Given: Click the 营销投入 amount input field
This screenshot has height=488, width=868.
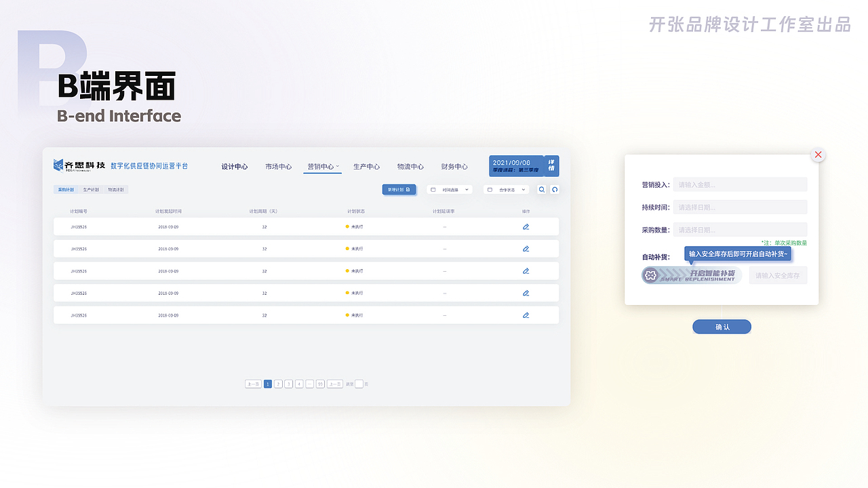Looking at the screenshot, I should coord(740,184).
